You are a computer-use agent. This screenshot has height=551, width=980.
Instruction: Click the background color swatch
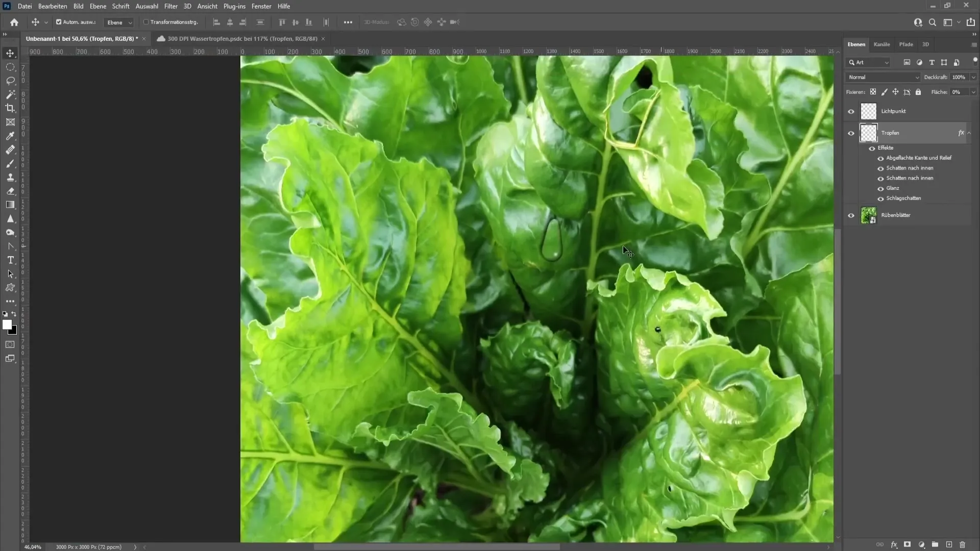[14, 331]
